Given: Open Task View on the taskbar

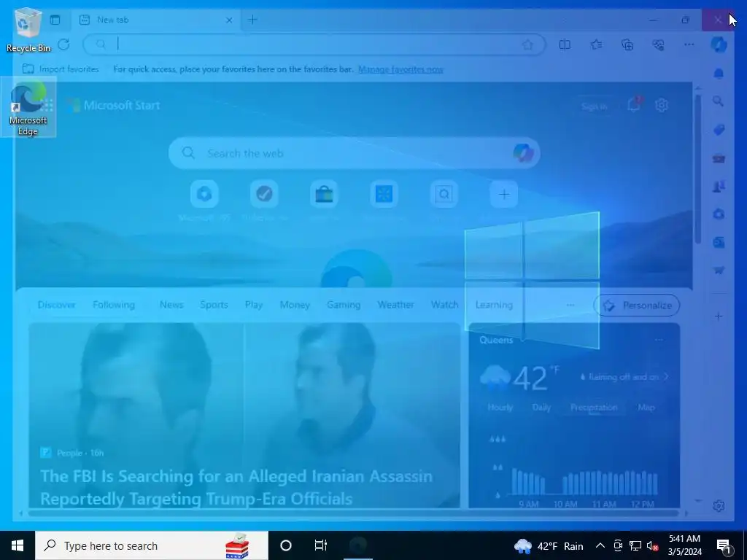Looking at the screenshot, I should [x=321, y=545].
